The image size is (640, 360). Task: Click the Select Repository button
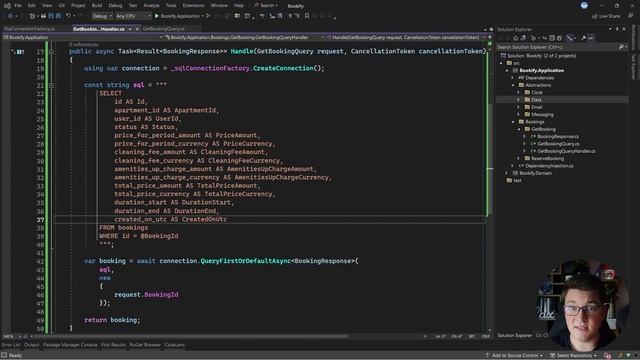tap(573, 356)
